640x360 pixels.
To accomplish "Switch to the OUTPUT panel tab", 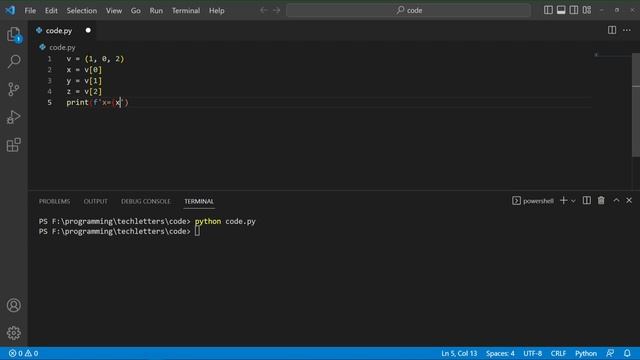I will click(96, 201).
